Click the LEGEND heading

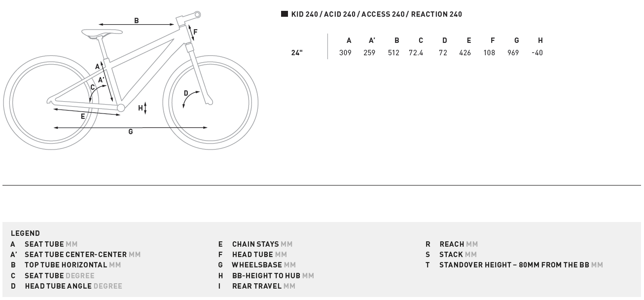pos(25,233)
